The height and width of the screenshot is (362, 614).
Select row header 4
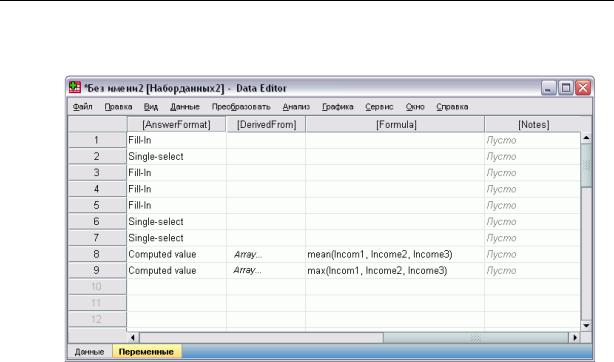pos(97,189)
